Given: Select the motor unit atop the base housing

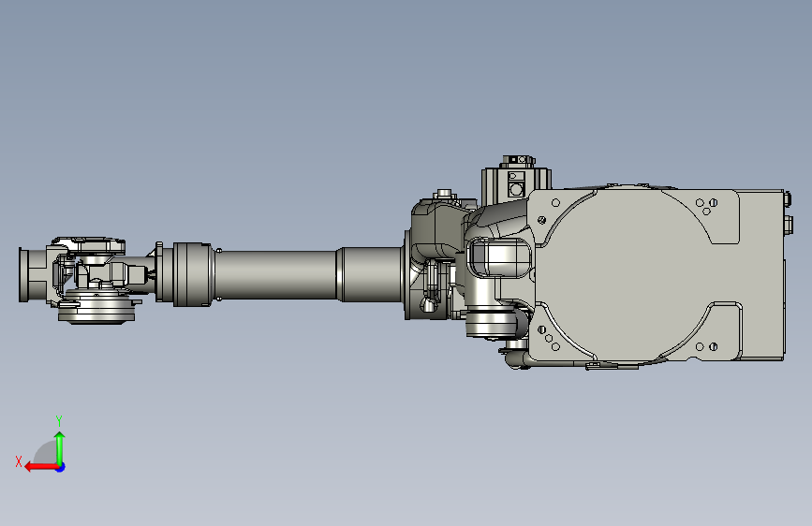Looking at the screenshot, I should [x=515, y=179].
